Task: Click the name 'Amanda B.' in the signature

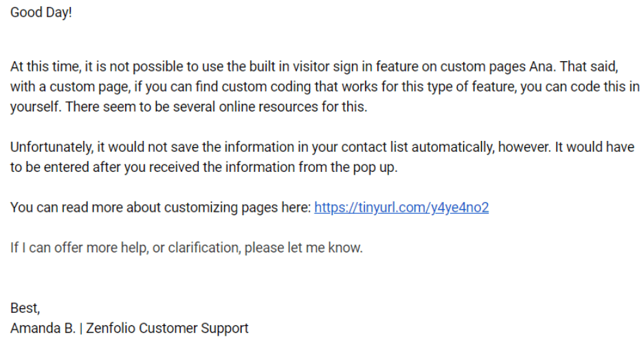Action: pos(43,328)
